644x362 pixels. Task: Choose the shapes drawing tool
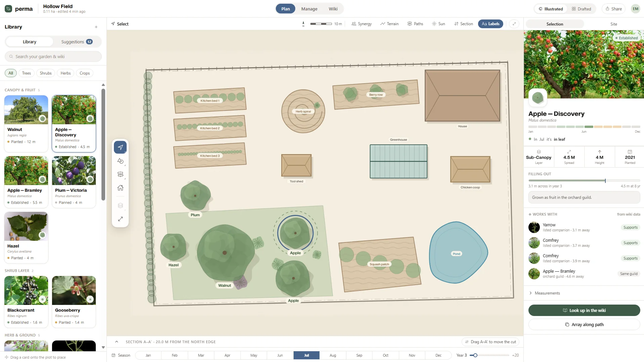(120, 161)
